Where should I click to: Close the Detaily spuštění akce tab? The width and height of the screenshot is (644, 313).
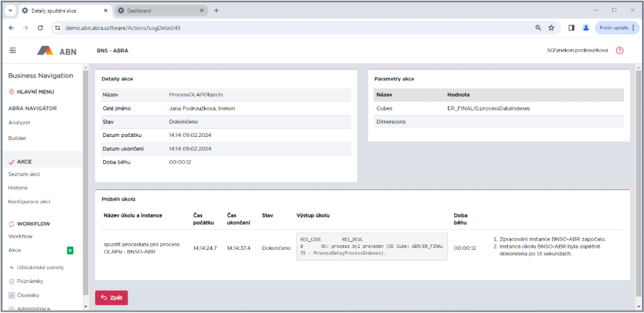[105, 11]
